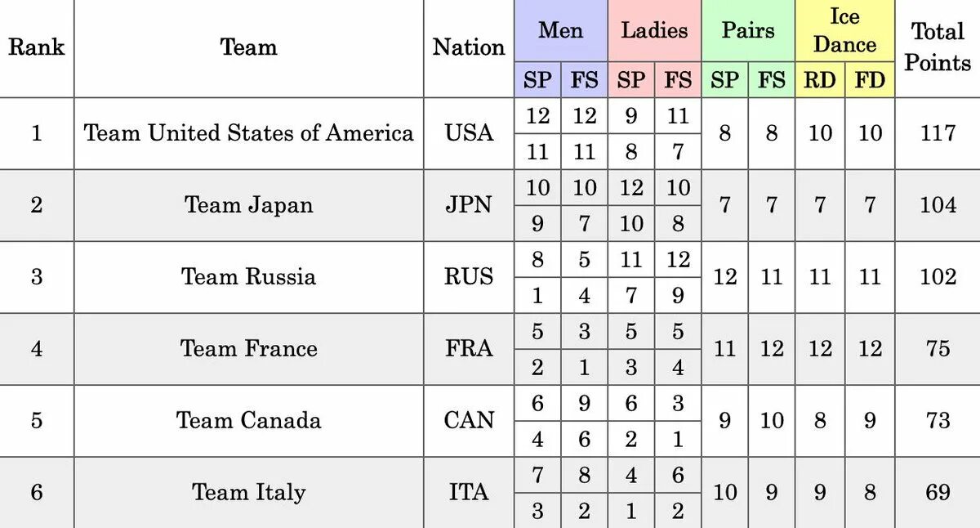Click the Team Italy name
The image size is (980, 528).
[x=249, y=492]
